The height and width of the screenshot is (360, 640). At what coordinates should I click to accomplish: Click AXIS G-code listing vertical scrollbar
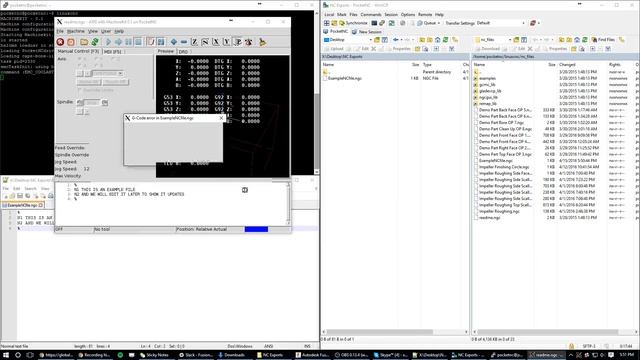(x=289, y=203)
